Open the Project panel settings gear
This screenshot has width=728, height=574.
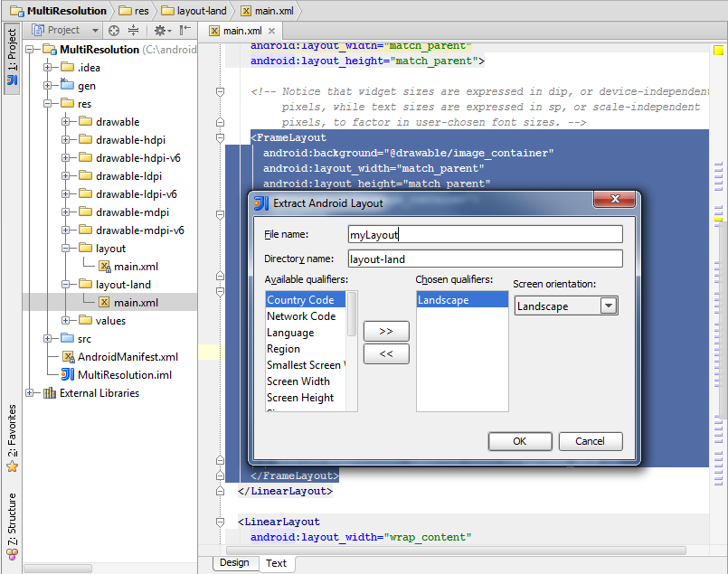162,31
